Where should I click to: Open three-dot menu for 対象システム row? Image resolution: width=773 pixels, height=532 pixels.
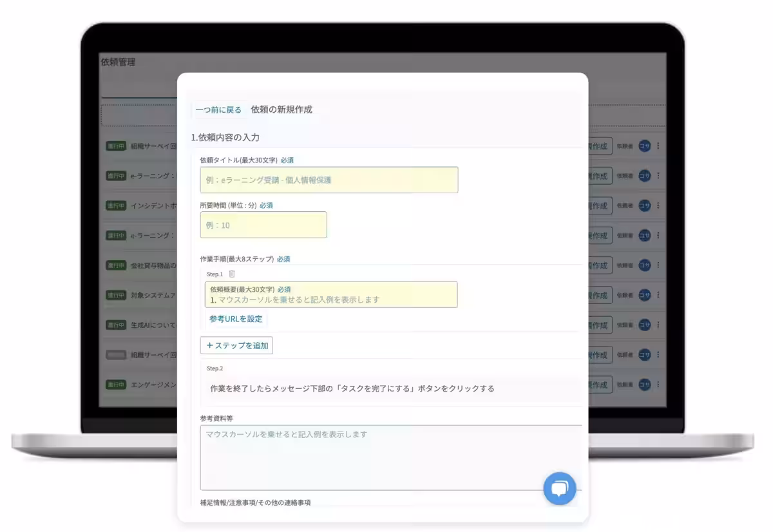658,295
